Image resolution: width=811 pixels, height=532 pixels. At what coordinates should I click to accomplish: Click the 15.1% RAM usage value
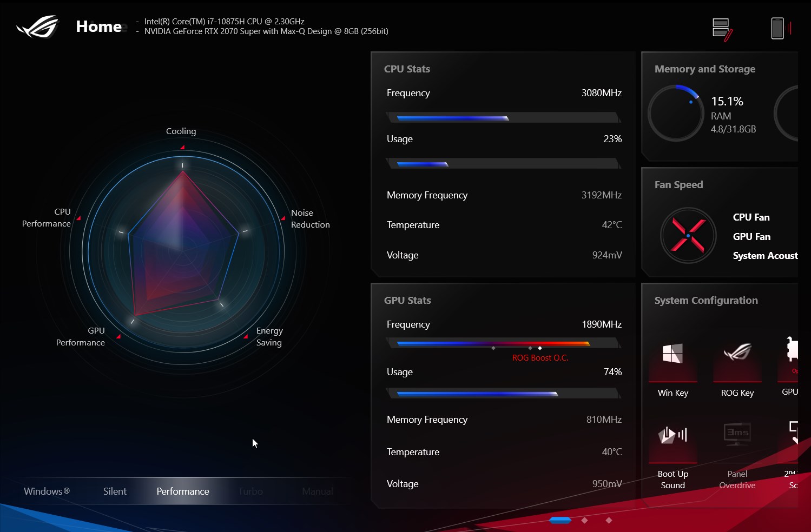727,102
